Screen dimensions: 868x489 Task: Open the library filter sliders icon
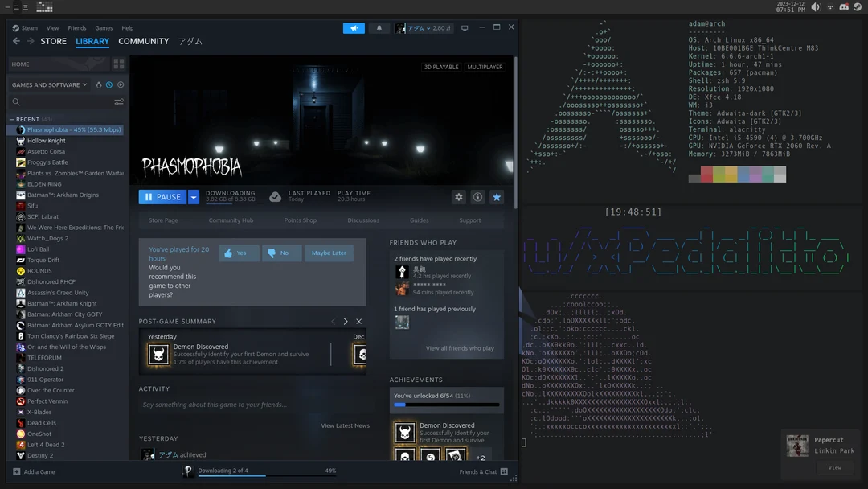tap(119, 102)
